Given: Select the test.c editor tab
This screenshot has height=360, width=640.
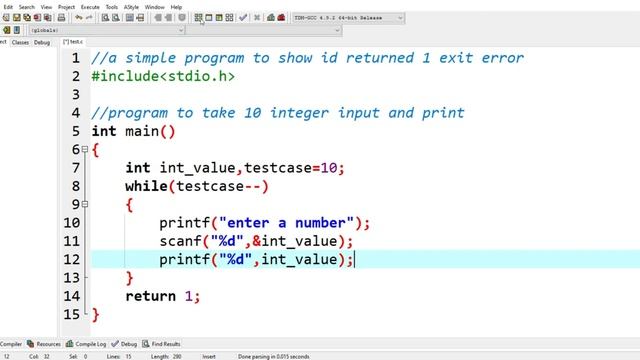Looking at the screenshot, I should coord(73,42).
